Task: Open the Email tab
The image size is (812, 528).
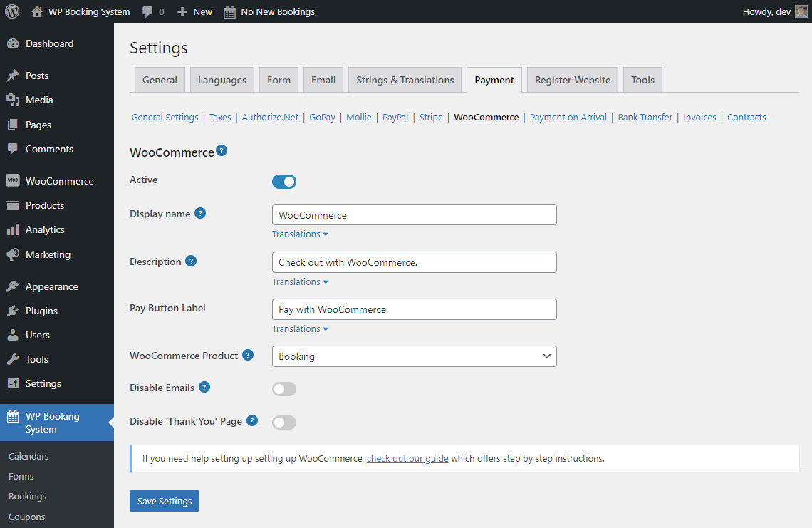Action: pyautogui.click(x=323, y=80)
